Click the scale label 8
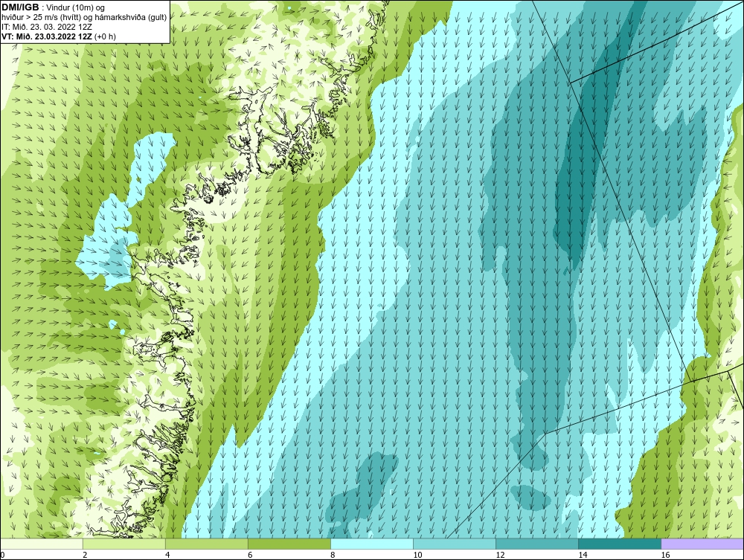The width and height of the screenshot is (744, 560). click(x=333, y=556)
